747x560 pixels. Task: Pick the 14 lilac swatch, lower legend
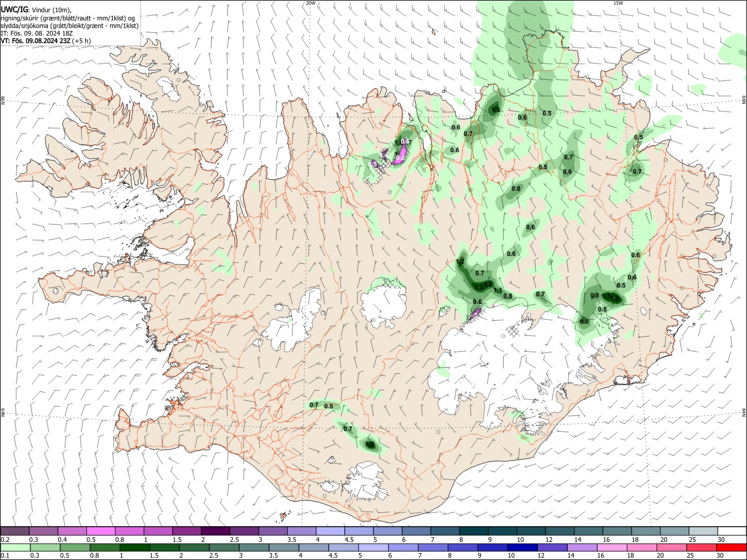582,547
